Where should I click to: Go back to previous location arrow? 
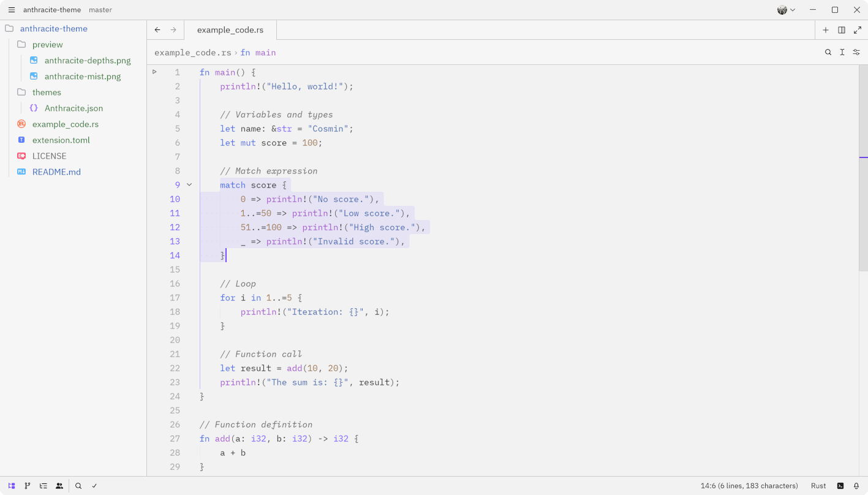tap(157, 30)
